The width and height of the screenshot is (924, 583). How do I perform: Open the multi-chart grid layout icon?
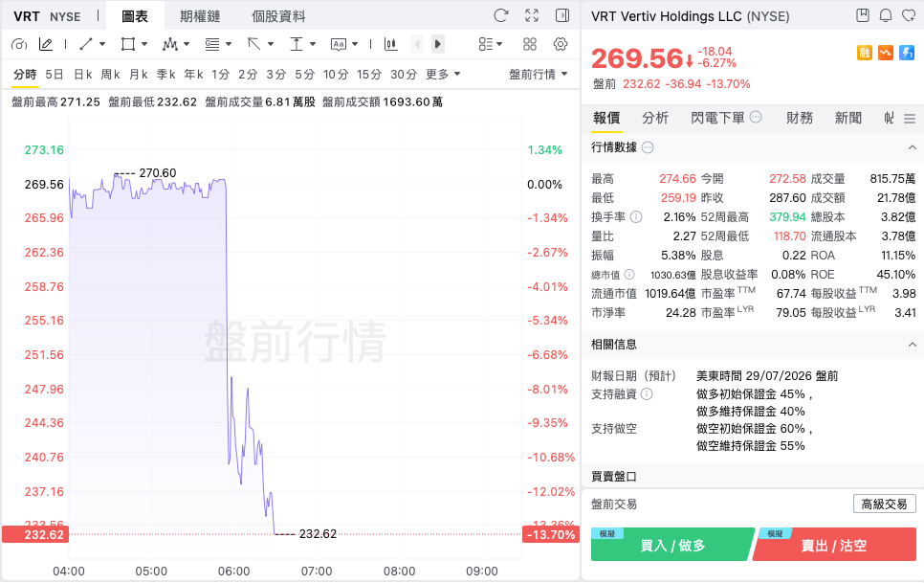530,44
